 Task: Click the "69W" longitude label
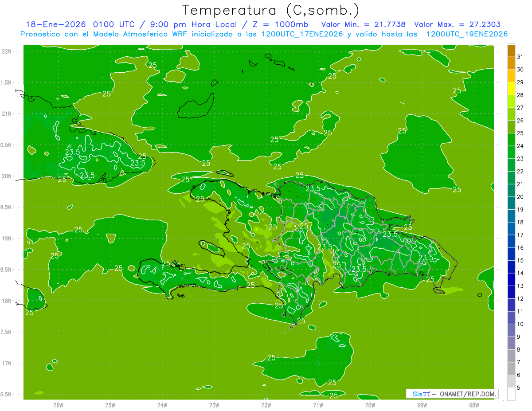click(x=422, y=405)
